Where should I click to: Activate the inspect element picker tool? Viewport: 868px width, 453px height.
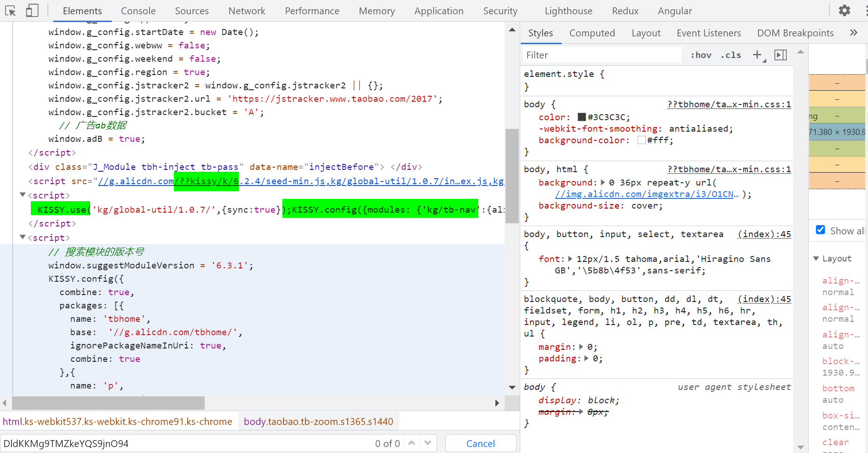(x=10, y=11)
